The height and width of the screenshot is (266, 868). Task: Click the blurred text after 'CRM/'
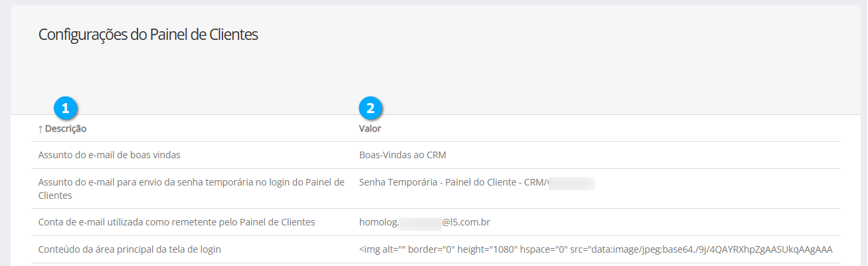tap(571, 182)
